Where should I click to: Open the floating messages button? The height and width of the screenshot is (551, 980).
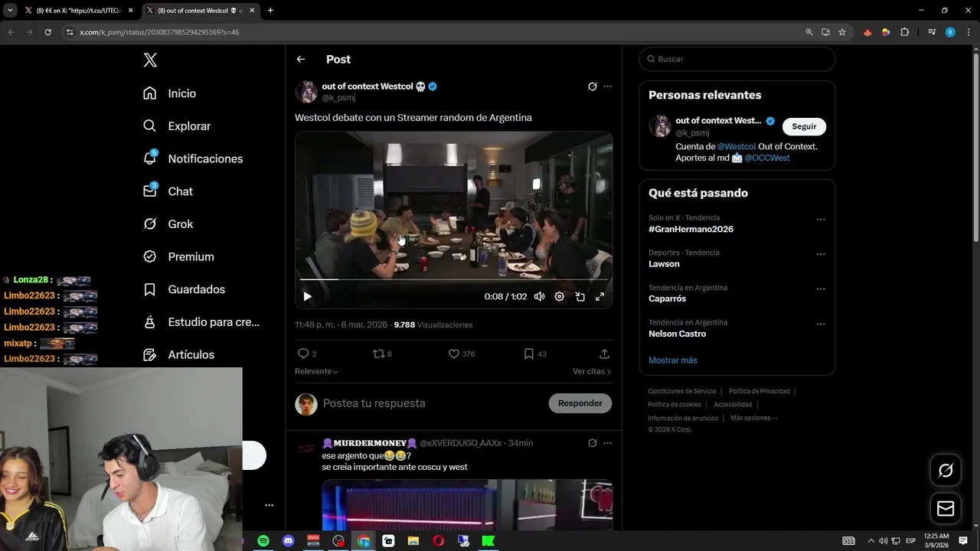tap(946, 509)
